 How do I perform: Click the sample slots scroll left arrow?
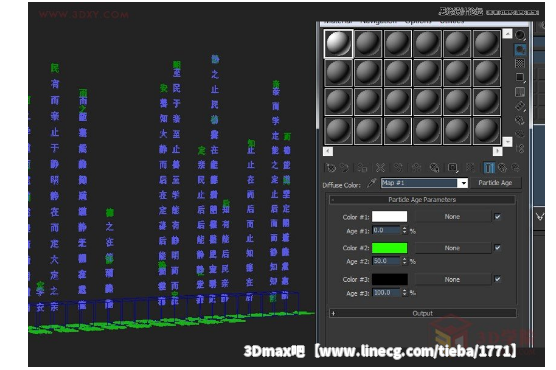pos(328,151)
